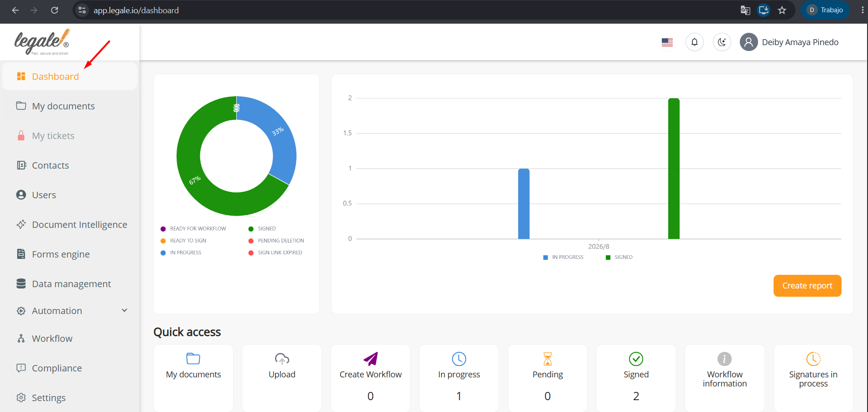Open the Upload cloud icon

coord(282,359)
